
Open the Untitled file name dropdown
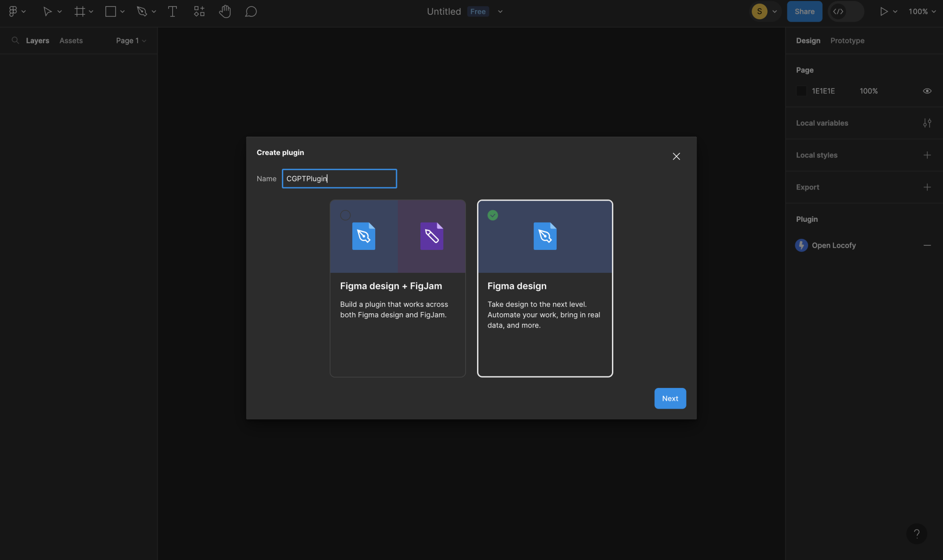tap(500, 12)
